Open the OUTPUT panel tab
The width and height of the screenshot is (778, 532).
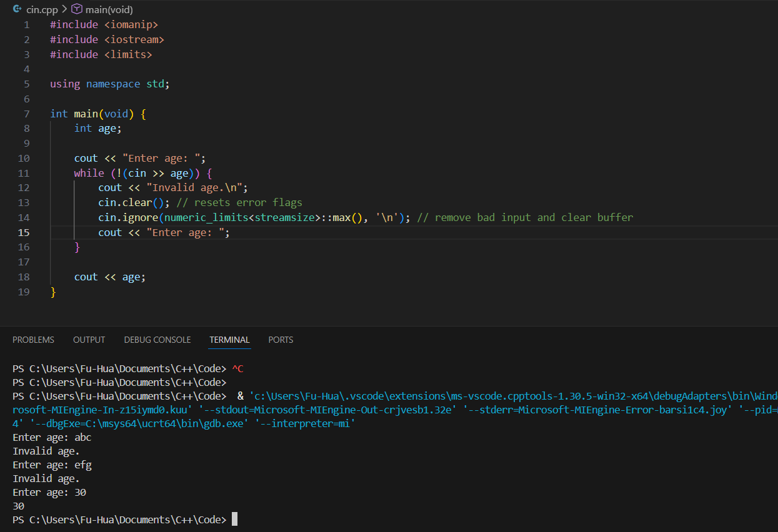click(89, 340)
